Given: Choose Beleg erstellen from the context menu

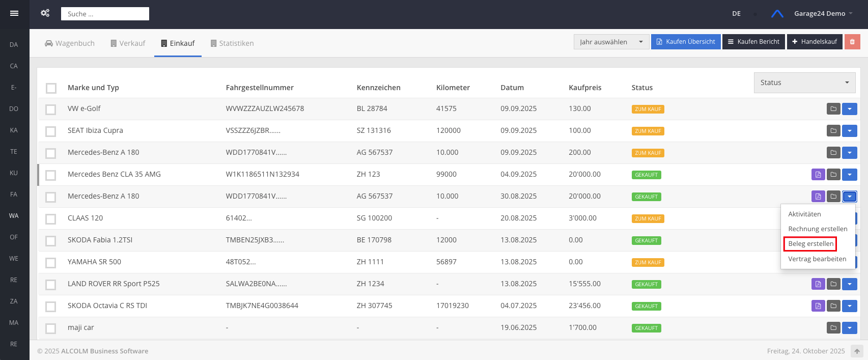Looking at the screenshot, I should [x=810, y=244].
